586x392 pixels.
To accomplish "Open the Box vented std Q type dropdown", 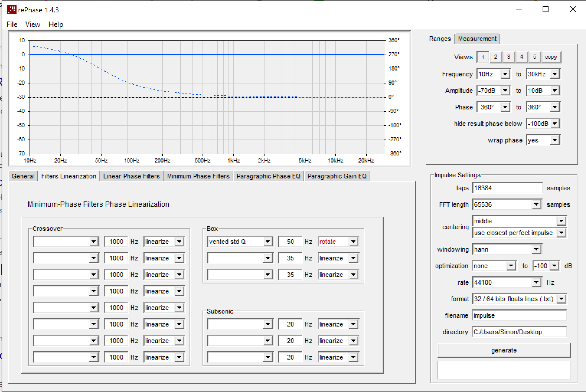I will [x=240, y=242].
